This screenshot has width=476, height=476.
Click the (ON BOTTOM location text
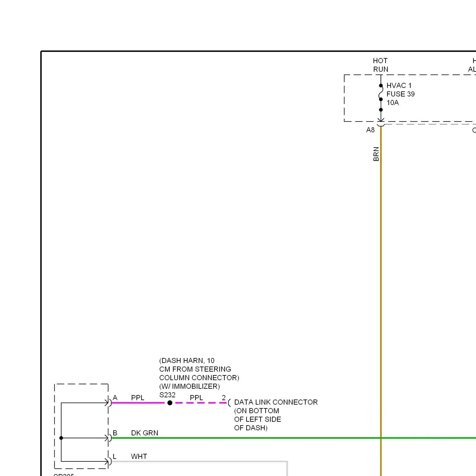click(x=257, y=411)
